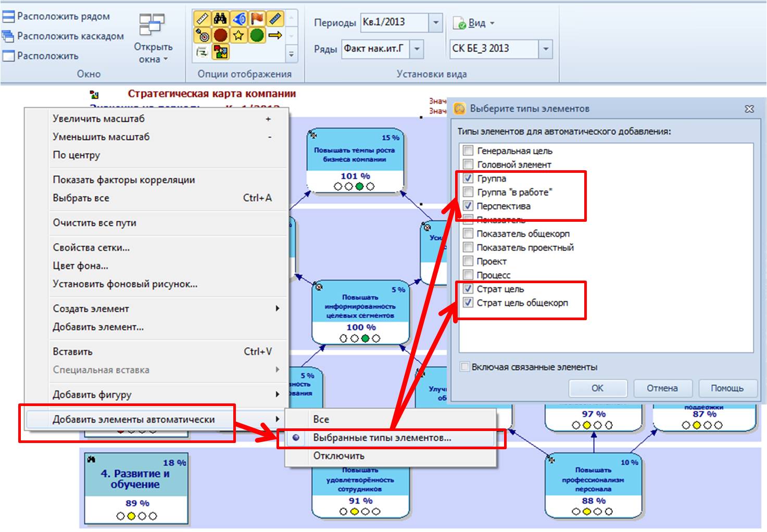Uncheck the 'Группа' checkbox
767x532 pixels.
[468, 178]
